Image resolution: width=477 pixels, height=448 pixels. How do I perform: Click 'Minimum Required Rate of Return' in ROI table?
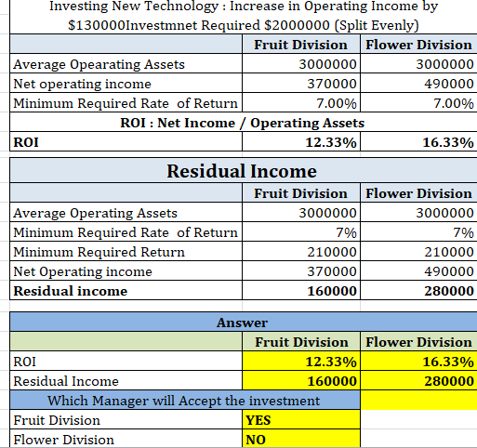point(126,103)
